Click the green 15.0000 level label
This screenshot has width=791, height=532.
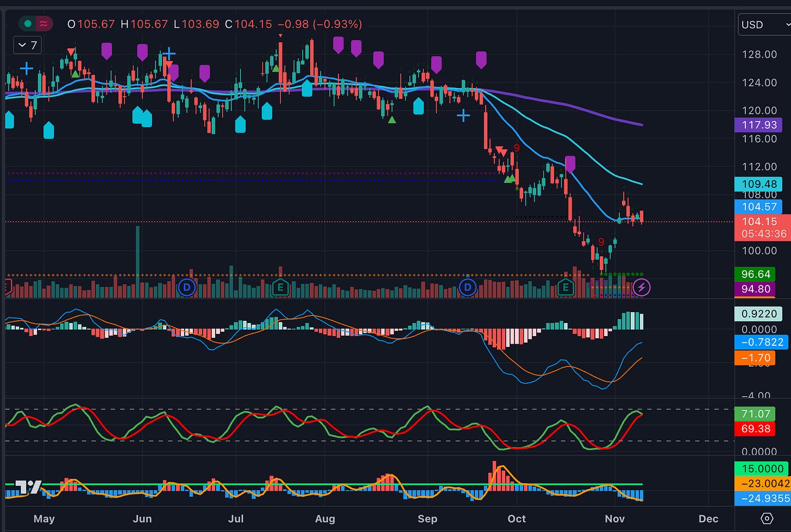(x=762, y=468)
